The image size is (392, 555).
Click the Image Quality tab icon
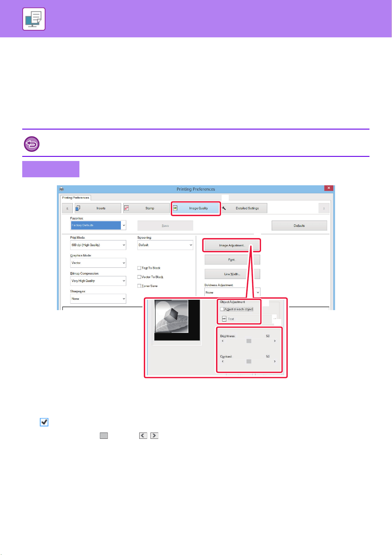click(175, 208)
